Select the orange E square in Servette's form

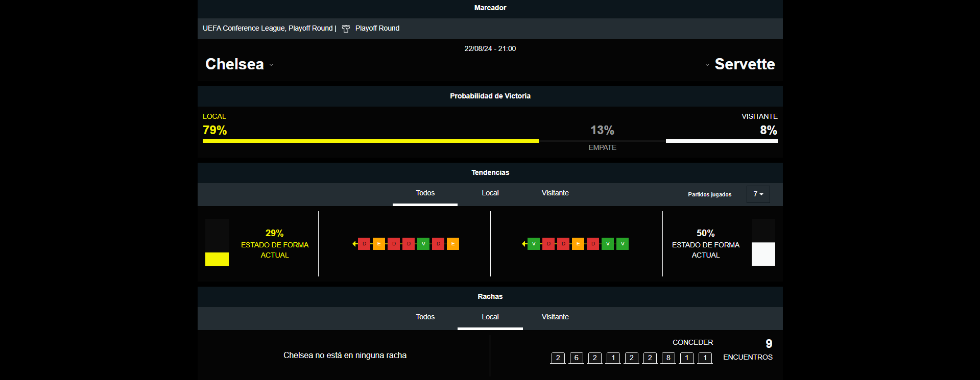coord(578,244)
